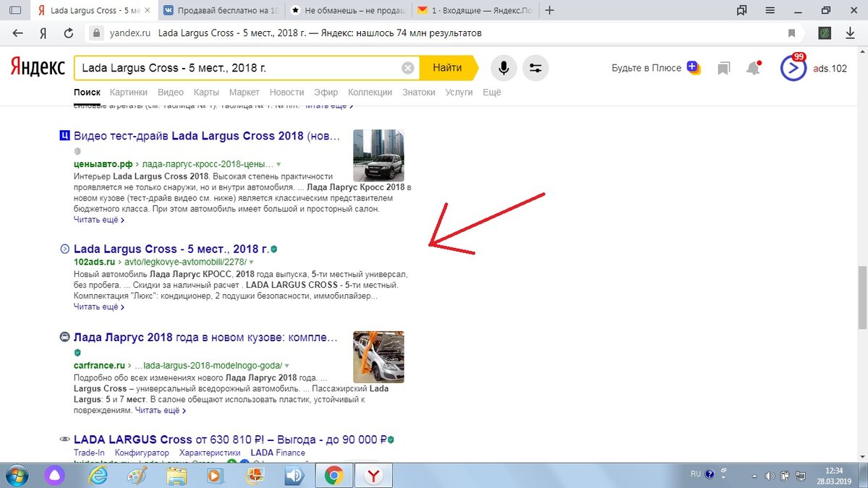Switch to 'Lada Largus Cross' browser tab
The height and width of the screenshot is (488, 868).
tap(93, 10)
